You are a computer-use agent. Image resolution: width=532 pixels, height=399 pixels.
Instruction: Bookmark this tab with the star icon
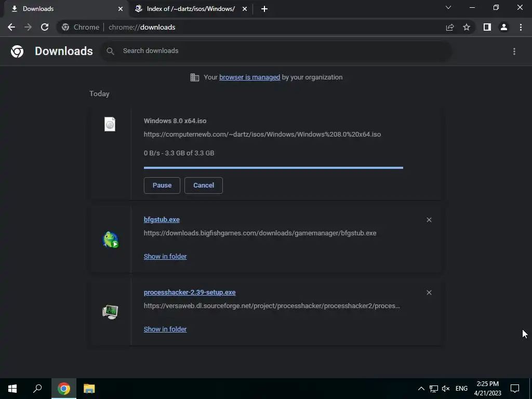[x=467, y=27]
